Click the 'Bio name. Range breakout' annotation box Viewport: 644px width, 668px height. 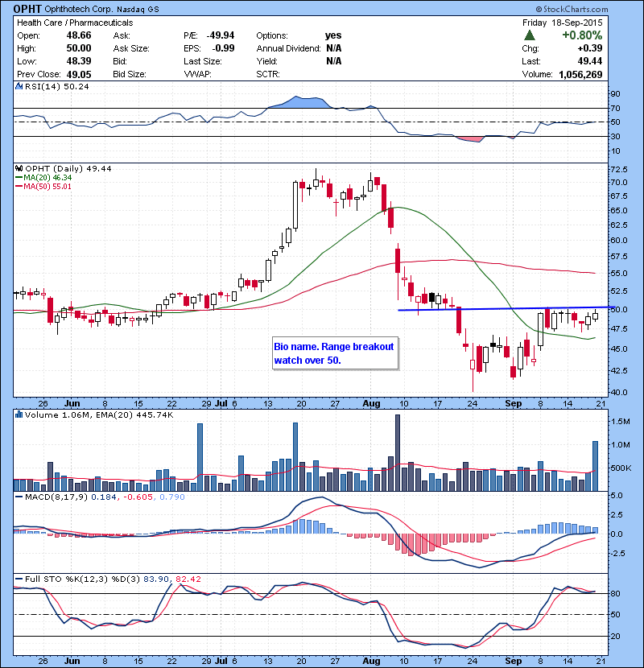335,353
